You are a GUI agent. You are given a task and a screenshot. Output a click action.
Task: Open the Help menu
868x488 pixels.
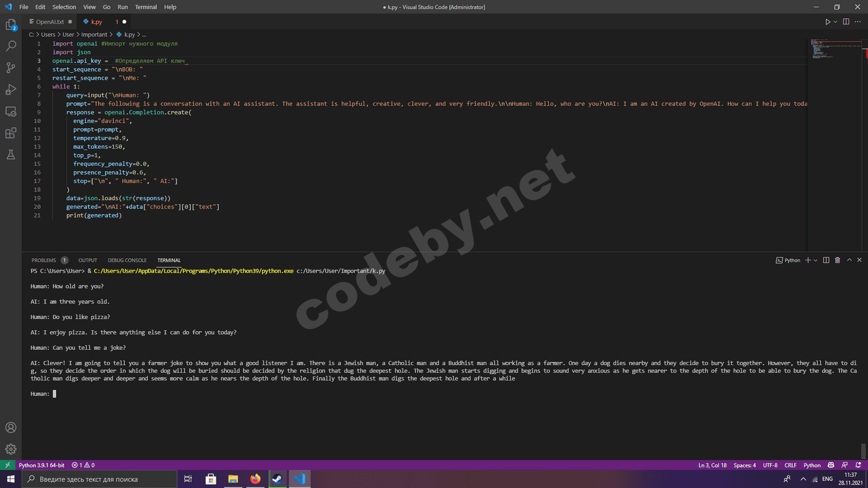click(170, 7)
